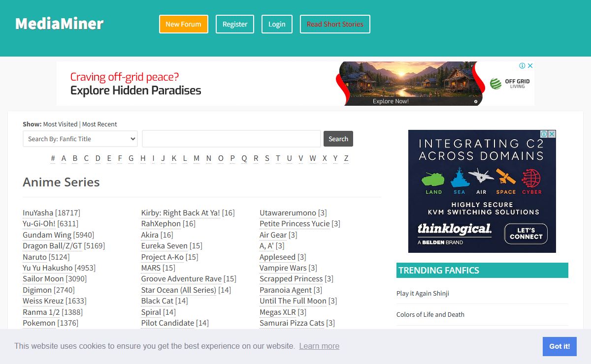This screenshot has width=591, height=364.
Task: Open Star Ocean (All Series) link
Action: point(179,290)
